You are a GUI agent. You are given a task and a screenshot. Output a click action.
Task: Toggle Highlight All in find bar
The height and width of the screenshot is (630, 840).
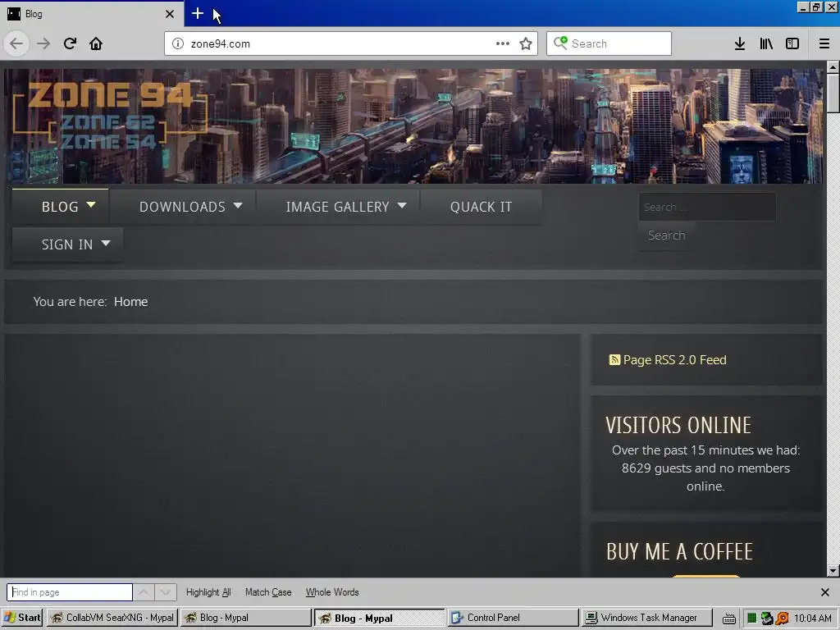(x=208, y=592)
